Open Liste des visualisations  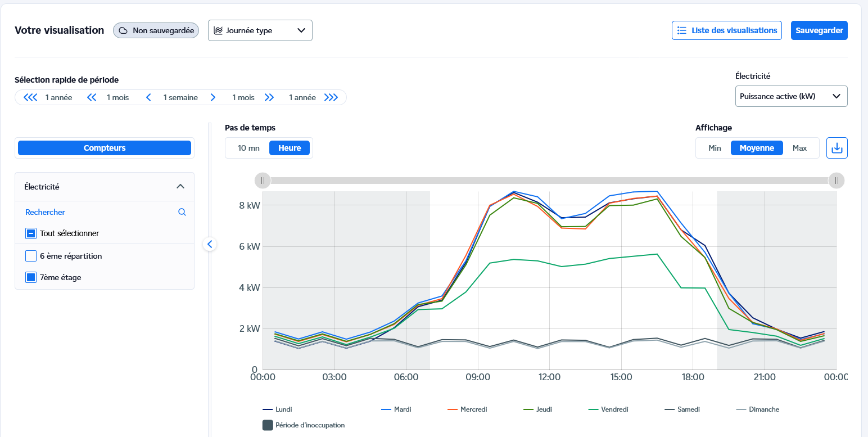[x=726, y=30]
